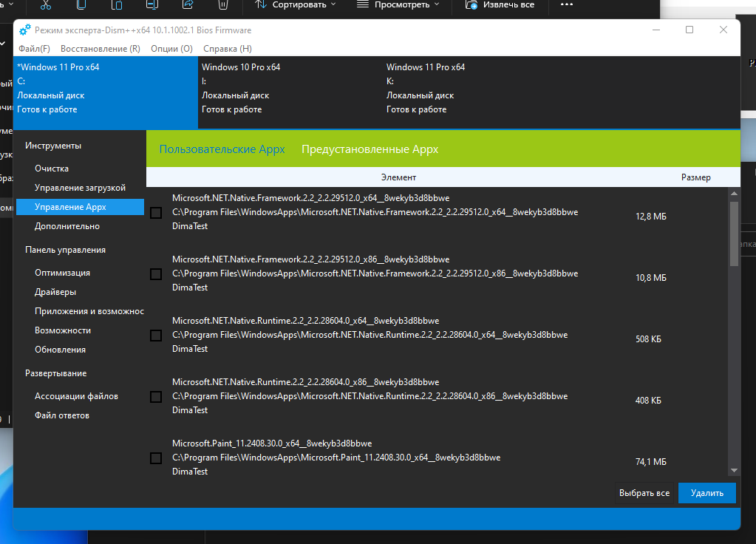The height and width of the screenshot is (544, 756).
Task: Click the Инструменты section heading
Action: click(53, 146)
